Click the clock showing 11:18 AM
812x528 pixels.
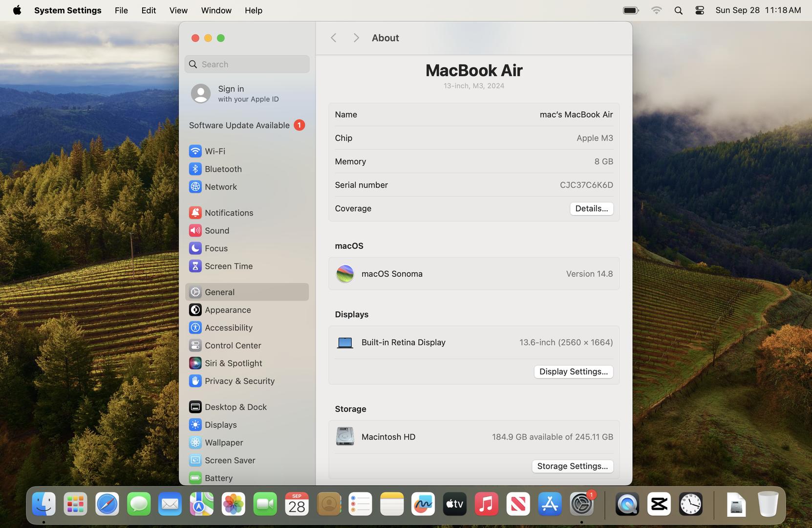click(x=758, y=10)
